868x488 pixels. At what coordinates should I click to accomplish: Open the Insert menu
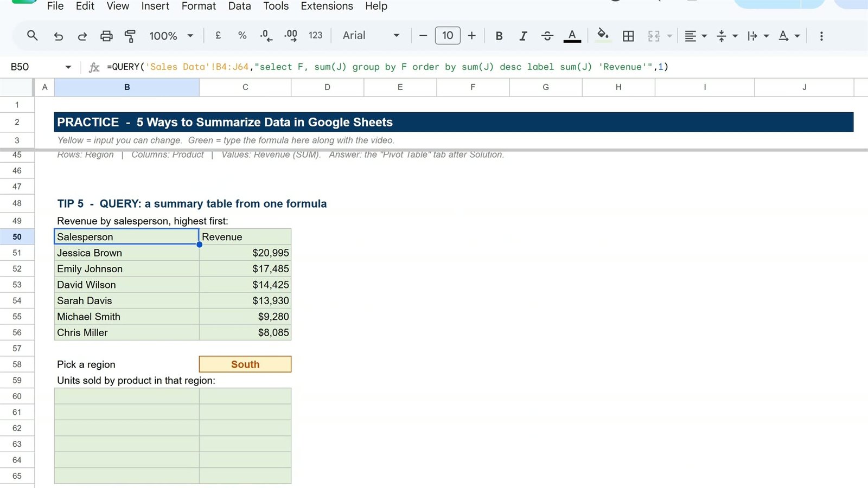click(155, 6)
